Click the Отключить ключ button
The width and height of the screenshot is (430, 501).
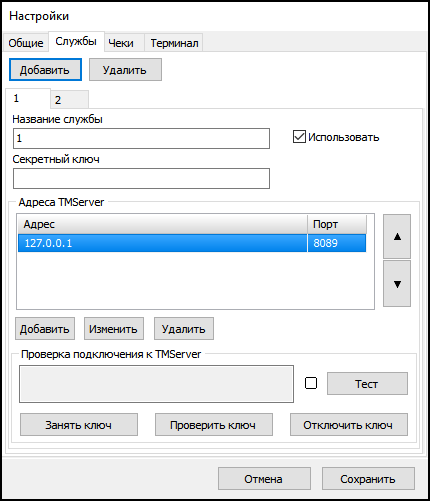click(x=349, y=425)
